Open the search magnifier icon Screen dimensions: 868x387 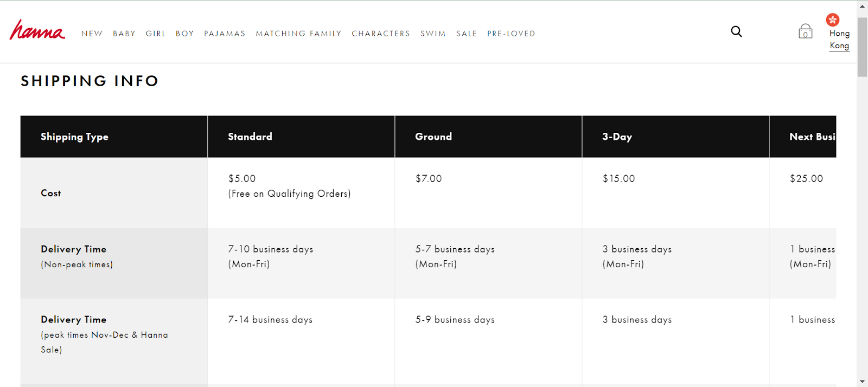[x=736, y=31]
